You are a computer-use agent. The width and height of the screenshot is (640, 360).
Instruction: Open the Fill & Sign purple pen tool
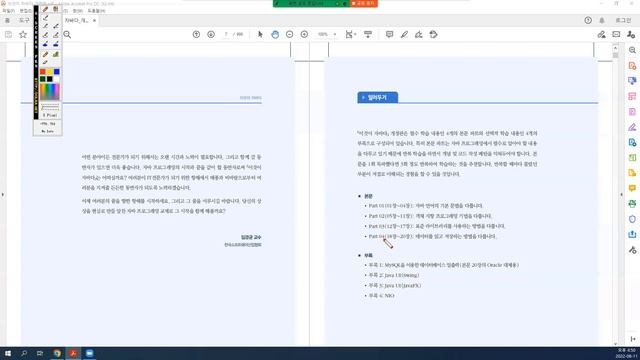point(632,127)
